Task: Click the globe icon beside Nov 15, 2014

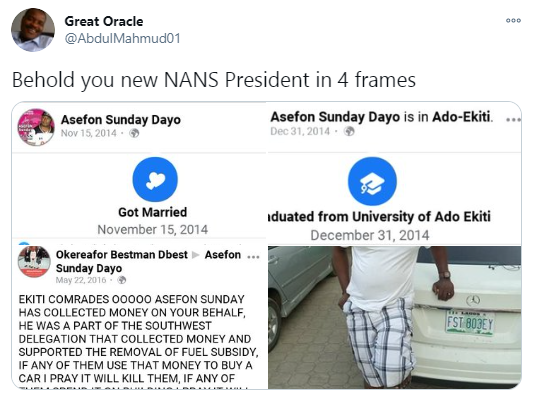Action: (x=135, y=133)
